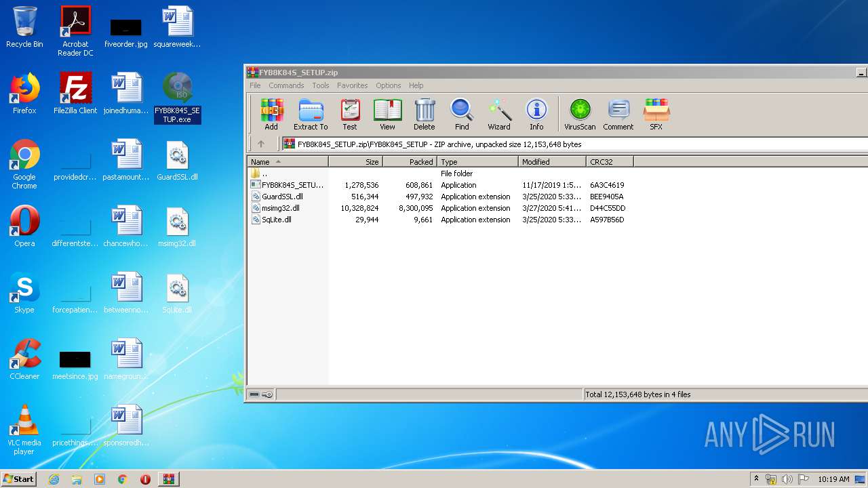The width and height of the screenshot is (868, 488).
Task: Open the Help menu
Action: tap(416, 85)
